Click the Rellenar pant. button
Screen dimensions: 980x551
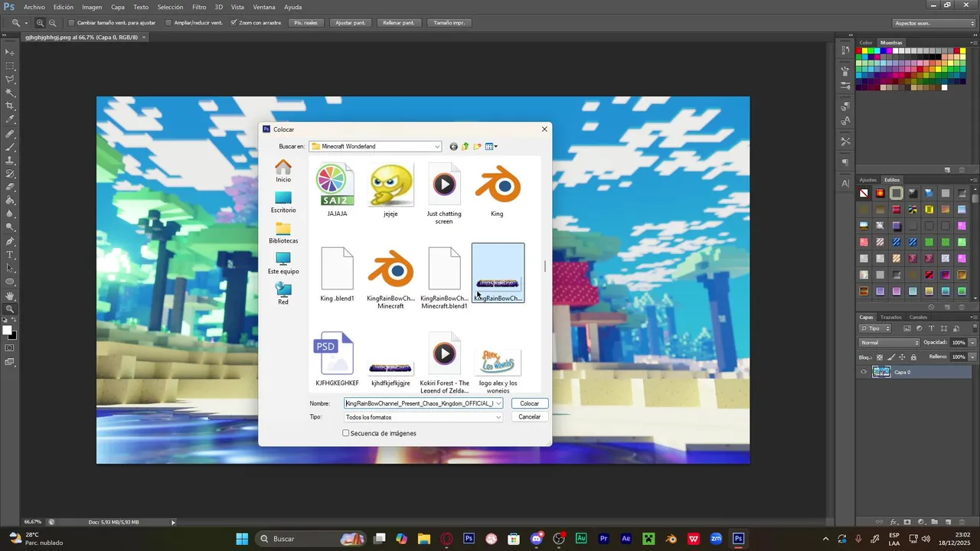[399, 23]
